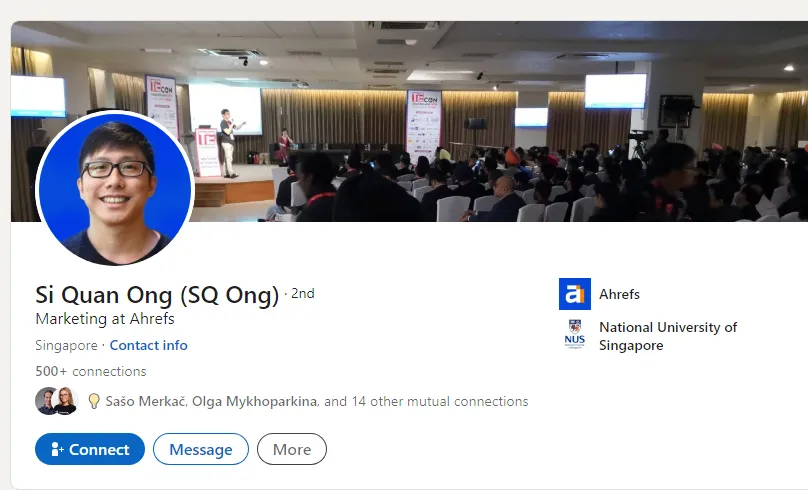This screenshot has width=808, height=490.
Task: Click the Ahrefs company logo icon
Action: pos(575,294)
